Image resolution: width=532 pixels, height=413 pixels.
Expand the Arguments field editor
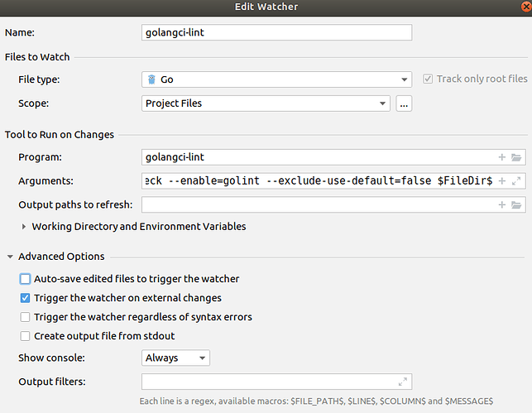point(516,181)
